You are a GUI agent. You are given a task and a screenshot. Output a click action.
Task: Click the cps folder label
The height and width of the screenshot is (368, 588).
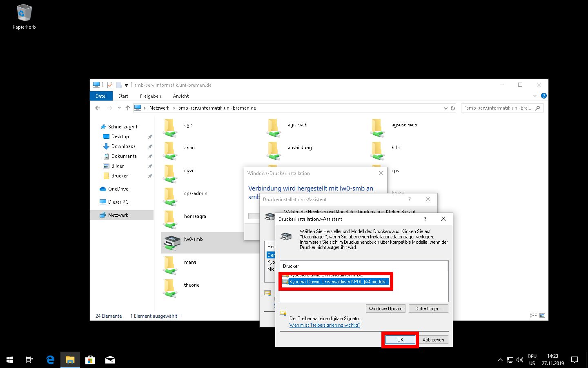click(395, 171)
